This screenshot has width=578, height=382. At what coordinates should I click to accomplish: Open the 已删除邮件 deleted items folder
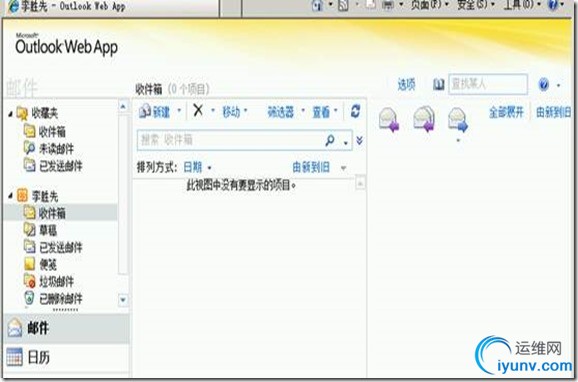tap(53, 298)
